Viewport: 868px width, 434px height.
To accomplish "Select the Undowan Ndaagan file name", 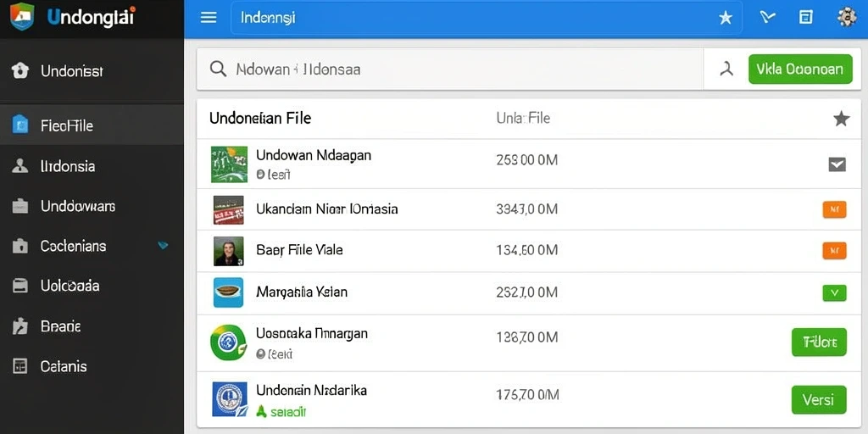I will click(x=314, y=155).
